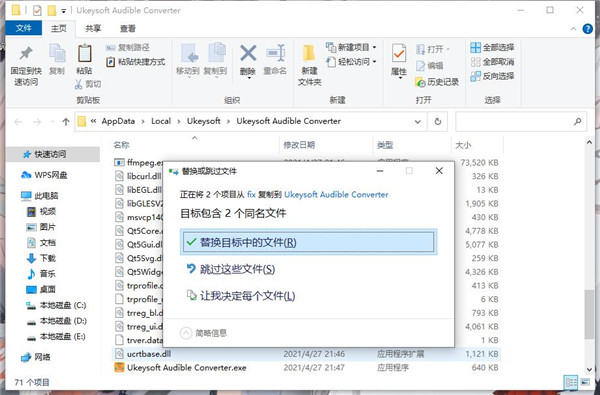Click Select all (全部选择)
The width and height of the screenshot is (600, 395).
pyautogui.click(x=492, y=47)
